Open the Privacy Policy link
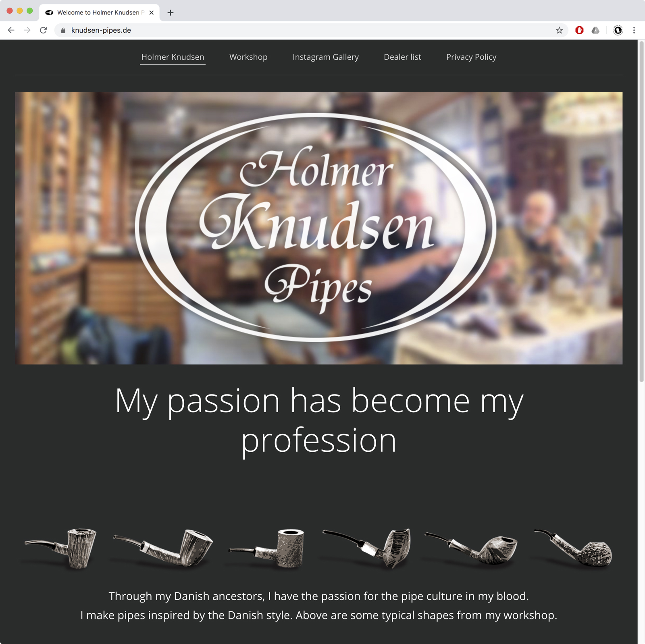The image size is (645, 644). (x=471, y=57)
